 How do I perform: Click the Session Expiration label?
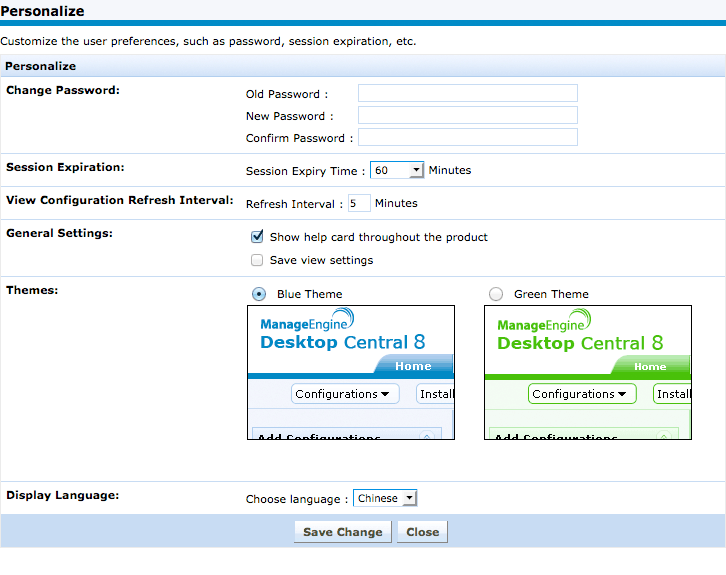(65, 167)
